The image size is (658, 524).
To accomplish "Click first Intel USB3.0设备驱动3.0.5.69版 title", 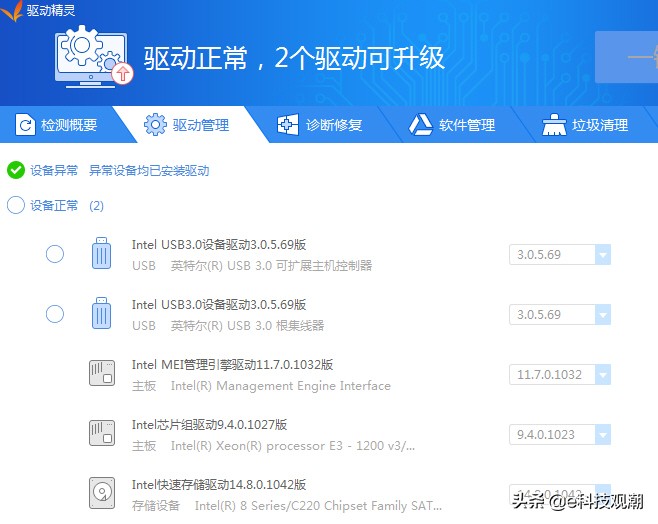I will pyautogui.click(x=219, y=245).
